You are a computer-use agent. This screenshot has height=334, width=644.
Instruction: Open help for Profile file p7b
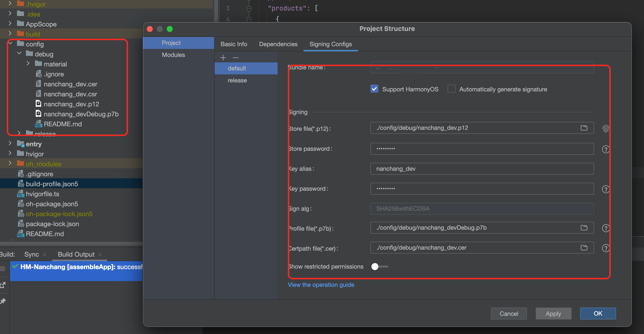pos(606,228)
